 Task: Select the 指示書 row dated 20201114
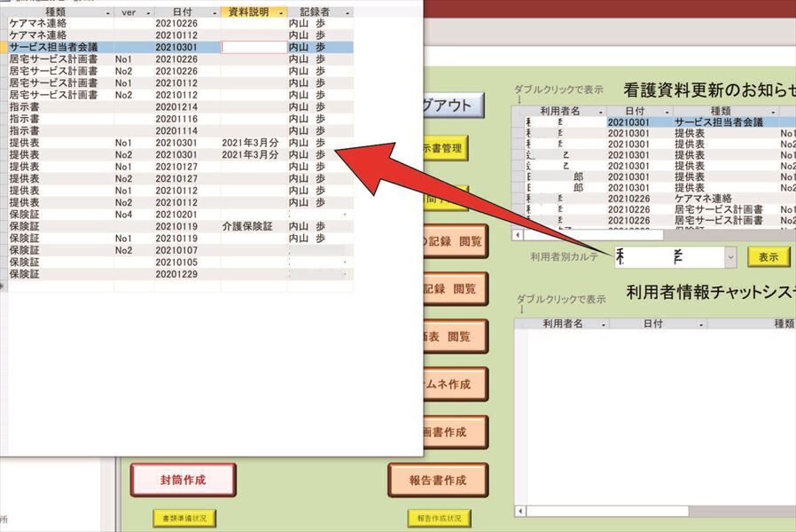pos(181,130)
